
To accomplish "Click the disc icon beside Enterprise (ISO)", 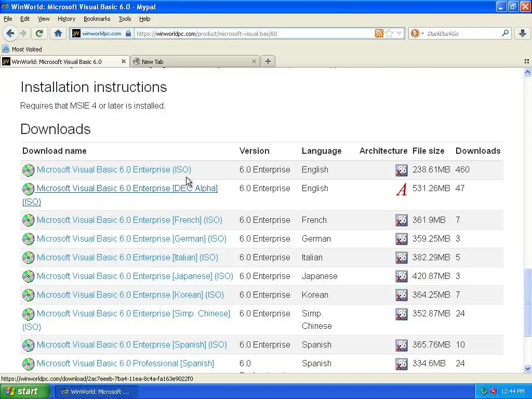I will tap(28, 170).
